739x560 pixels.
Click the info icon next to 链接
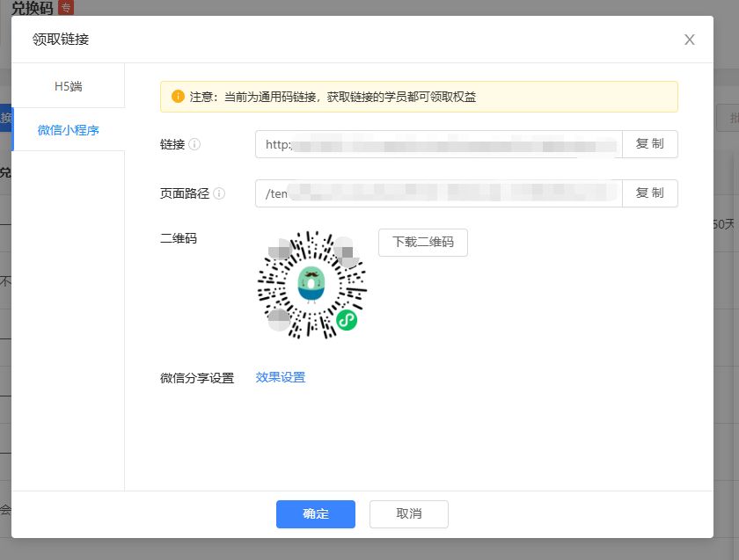[194, 144]
